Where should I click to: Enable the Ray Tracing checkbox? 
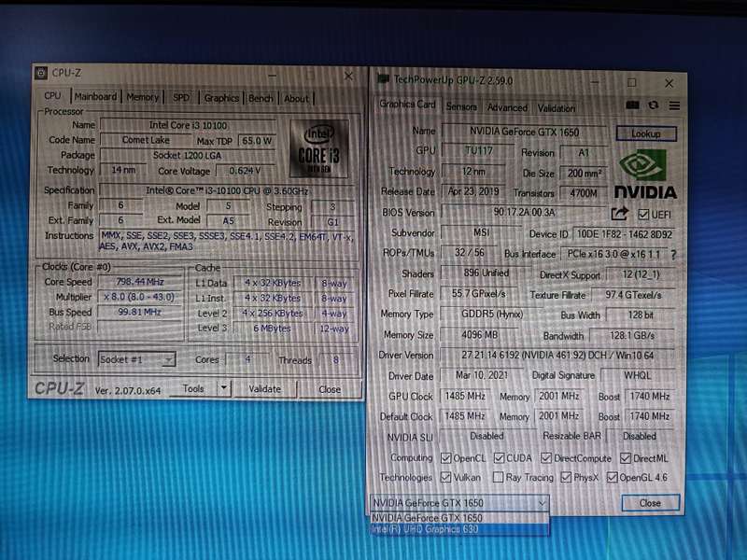click(x=498, y=477)
